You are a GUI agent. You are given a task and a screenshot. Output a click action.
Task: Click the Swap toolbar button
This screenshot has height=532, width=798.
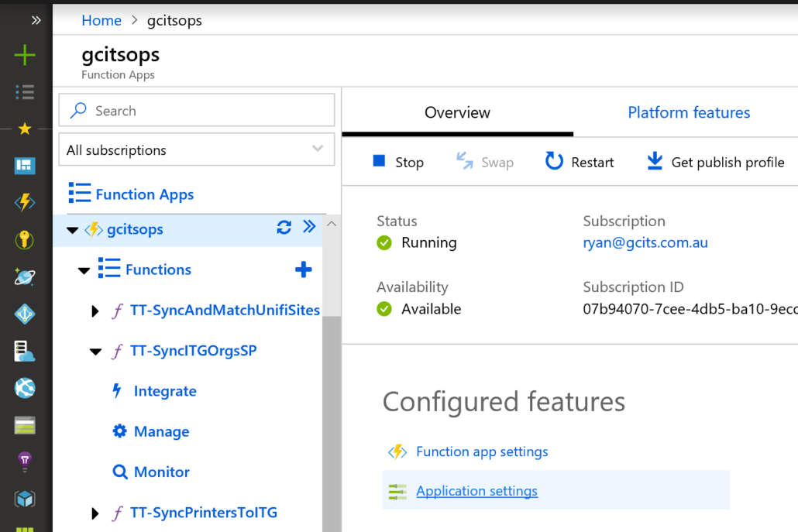click(484, 162)
